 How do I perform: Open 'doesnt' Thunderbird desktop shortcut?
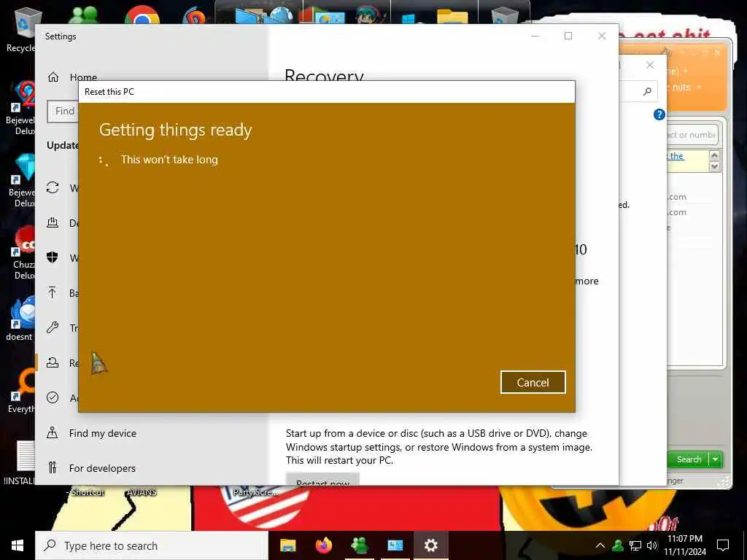(x=21, y=319)
